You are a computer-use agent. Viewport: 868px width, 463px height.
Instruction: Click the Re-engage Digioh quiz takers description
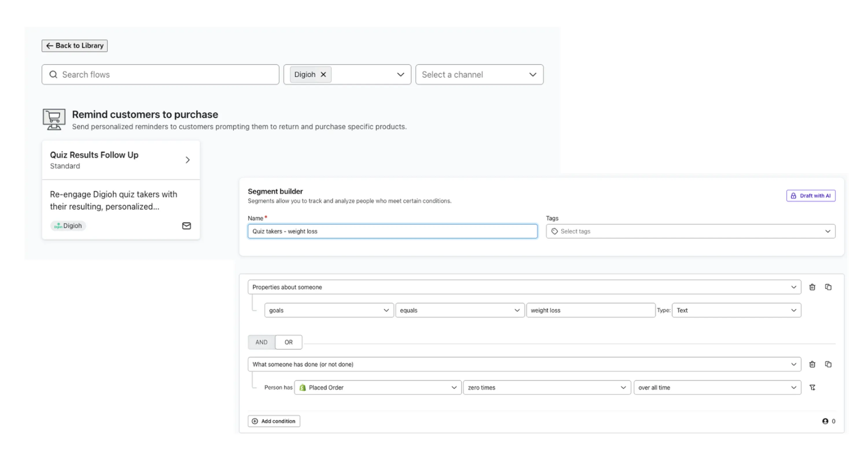click(113, 201)
